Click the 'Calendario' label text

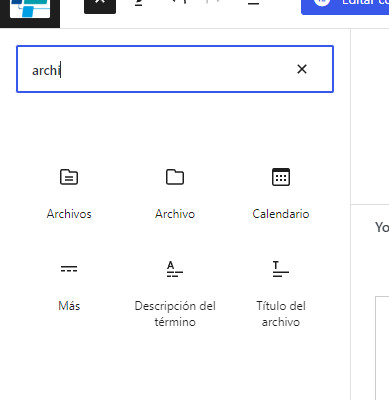coord(281,214)
